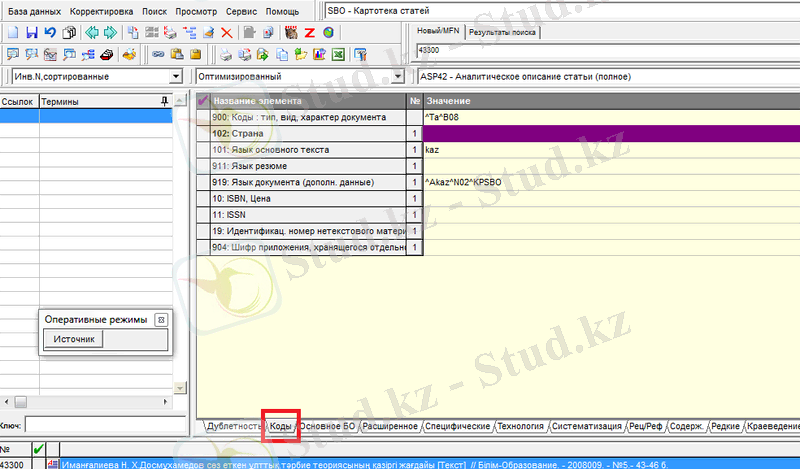Click the two blue documents icon
Screen dimensions: 800x469
(x=282, y=55)
